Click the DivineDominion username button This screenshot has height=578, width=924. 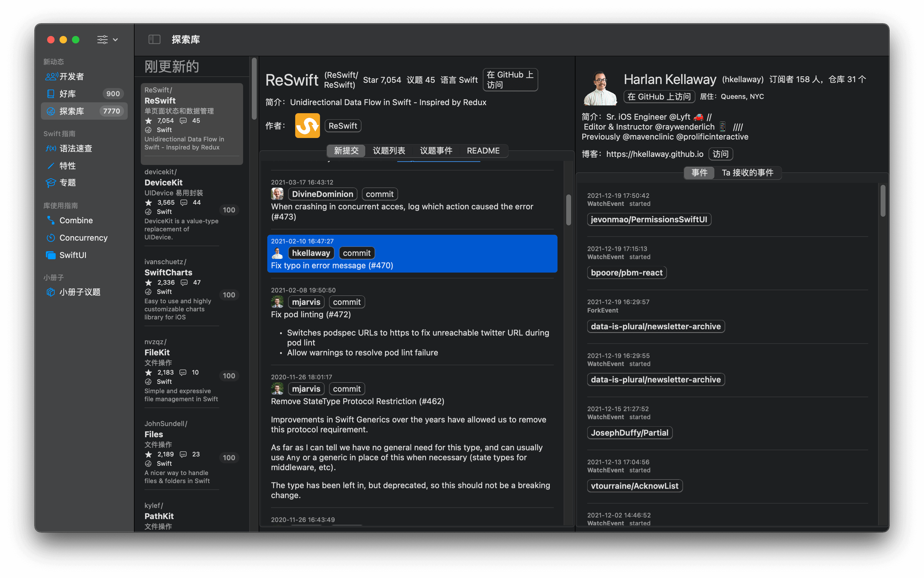pyautogui.click(x=322, y=194)
